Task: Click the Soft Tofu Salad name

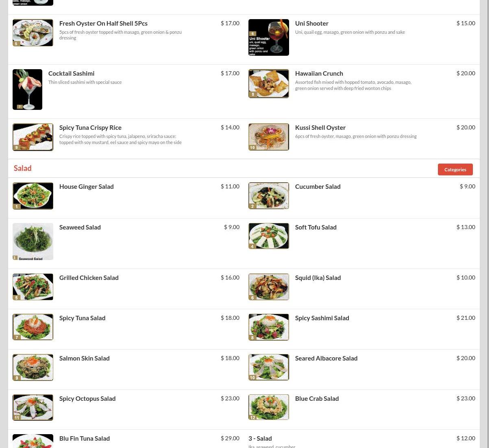Action: 316,227
